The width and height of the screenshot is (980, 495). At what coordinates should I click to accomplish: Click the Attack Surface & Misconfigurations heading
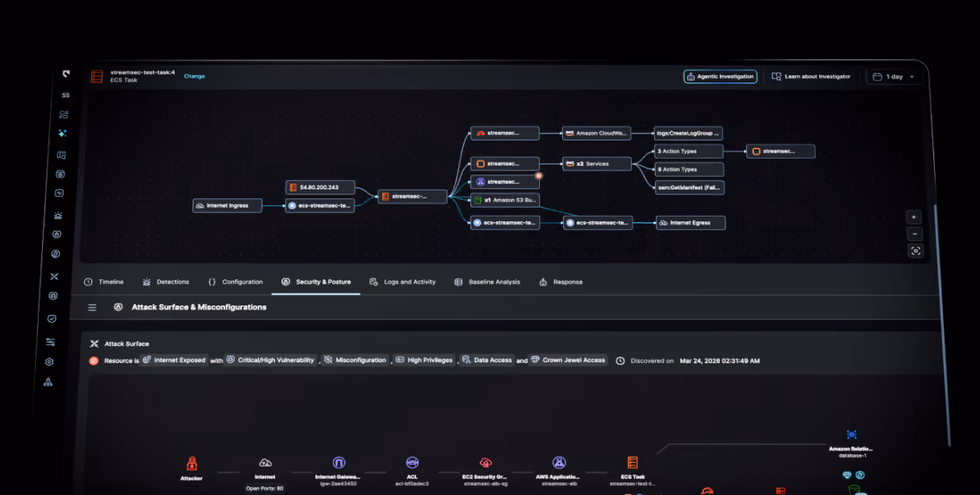coord(199,307)
